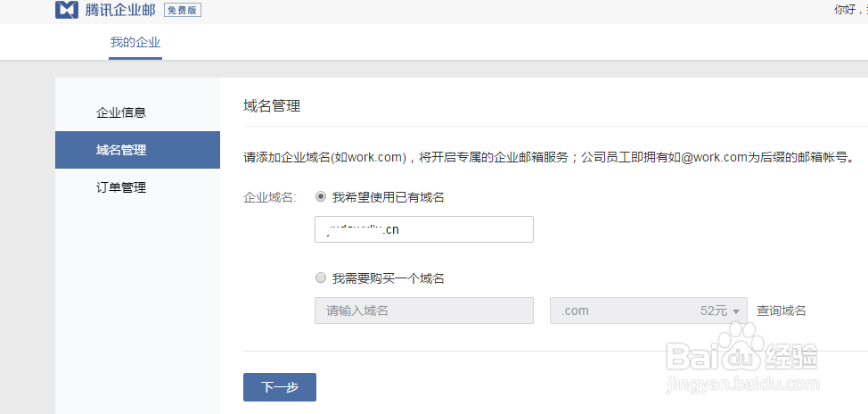Click the 请输入域名 input box
Image resolution: width=868 pixels, height=414 pixels.
point(424,310)
